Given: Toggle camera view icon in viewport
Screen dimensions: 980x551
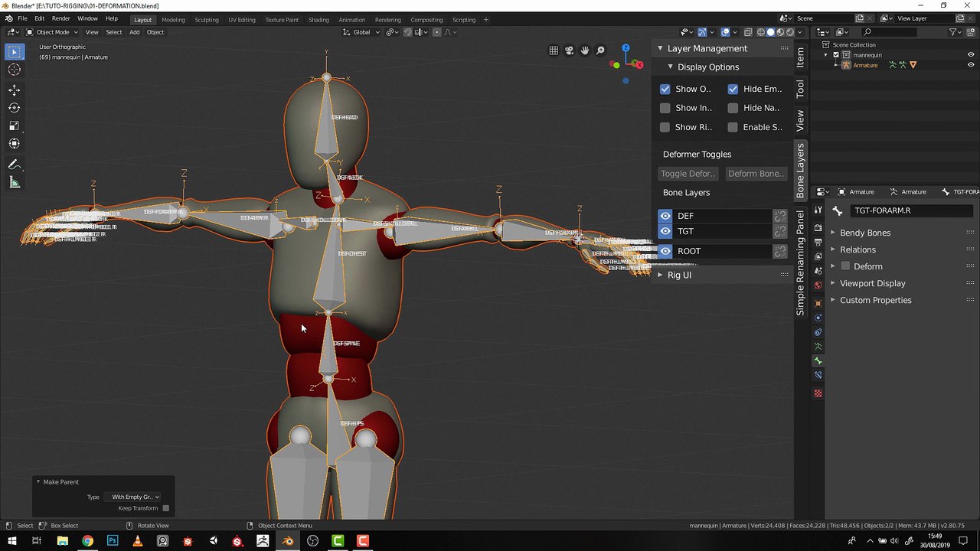Looking at the screenshot, I should coord(569,51).
